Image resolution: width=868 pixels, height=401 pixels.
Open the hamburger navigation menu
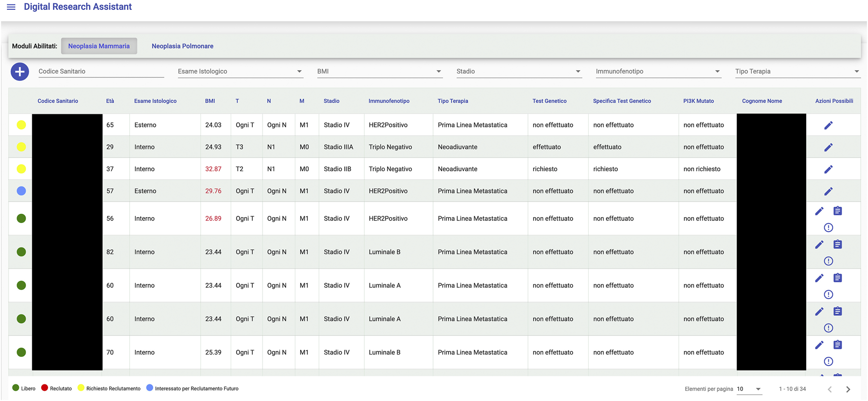pos(11,7)
